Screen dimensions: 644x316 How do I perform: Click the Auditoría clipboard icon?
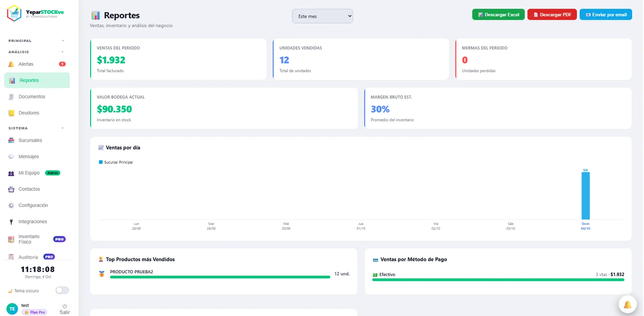pyautogui.click(x=11, y=257)
